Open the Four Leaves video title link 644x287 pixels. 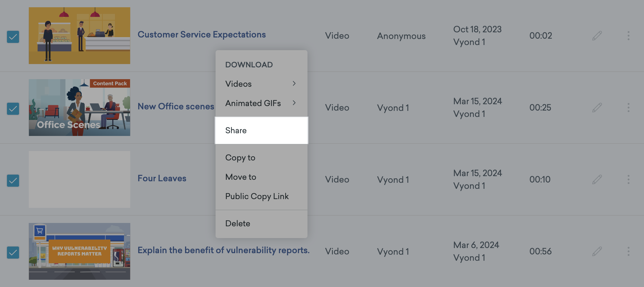coord(162,178)
